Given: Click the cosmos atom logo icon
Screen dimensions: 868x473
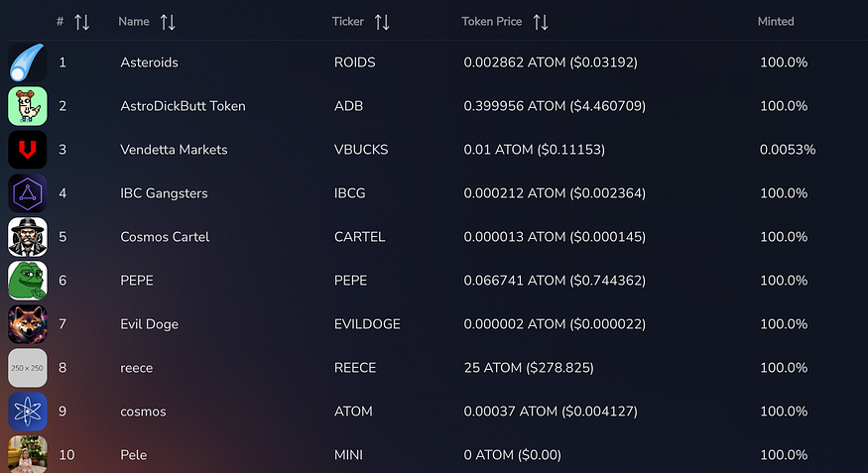Looking at the screenshot, I should 27,412.
